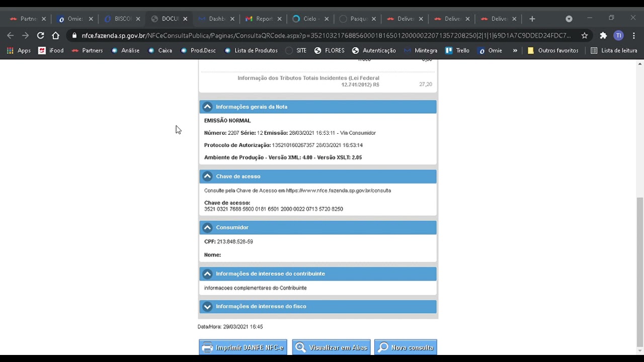
Task: Show more bookmarks chevron
Action: pos(515,50)
